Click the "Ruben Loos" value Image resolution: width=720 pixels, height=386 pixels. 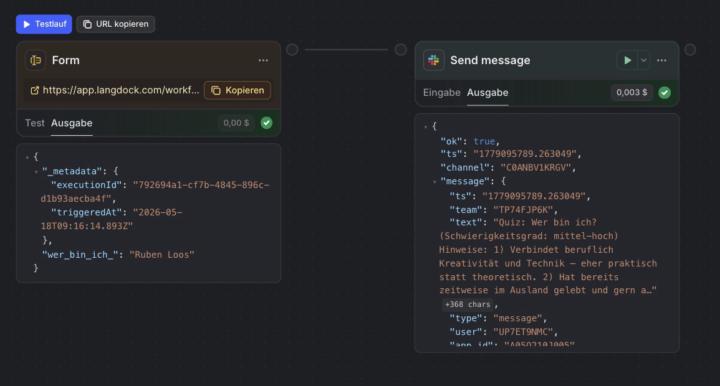tap(162, 255)
